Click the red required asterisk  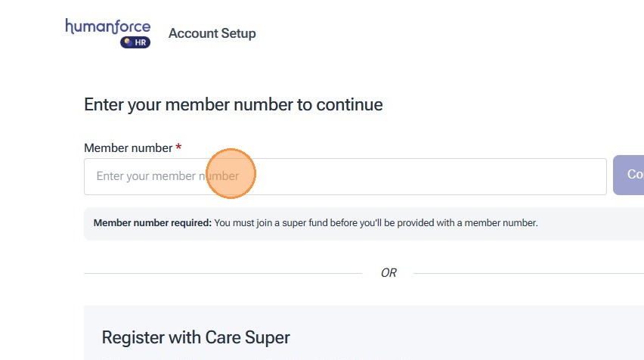point(178,147)
